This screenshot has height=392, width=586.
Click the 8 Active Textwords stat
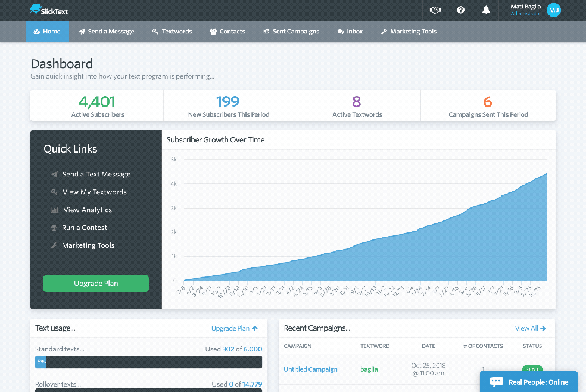[357, 106]
